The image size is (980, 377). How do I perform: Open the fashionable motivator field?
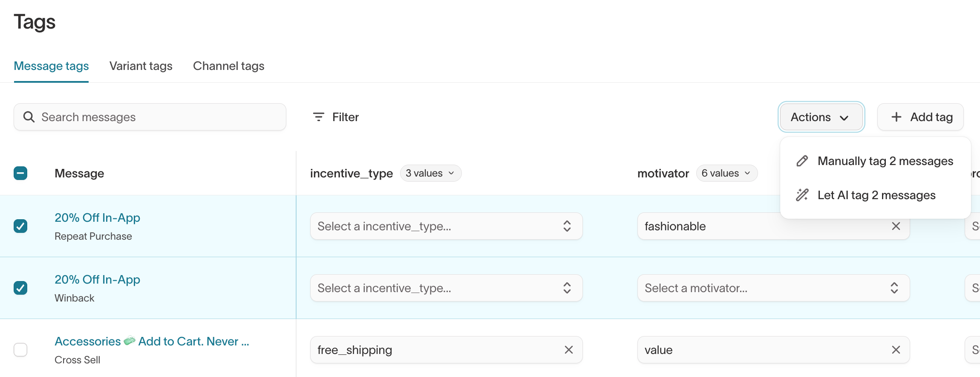tap(773, 226)
